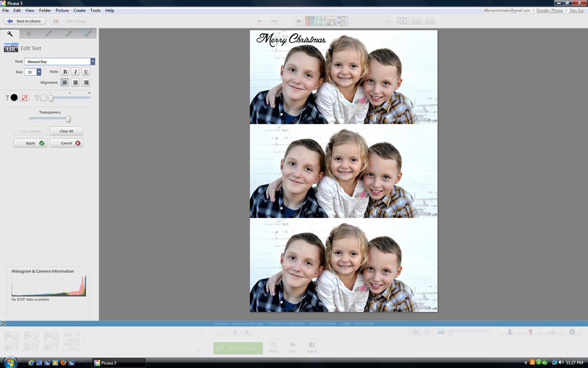Open the Folder menu

(45, 10)
